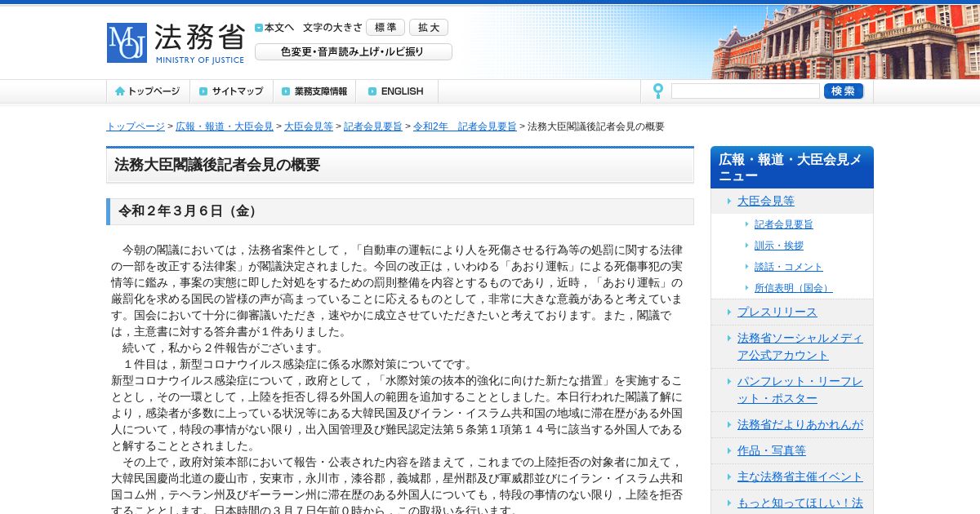Open the サイトマップ navigation item
980x514 pixels.
coord(231,91)
